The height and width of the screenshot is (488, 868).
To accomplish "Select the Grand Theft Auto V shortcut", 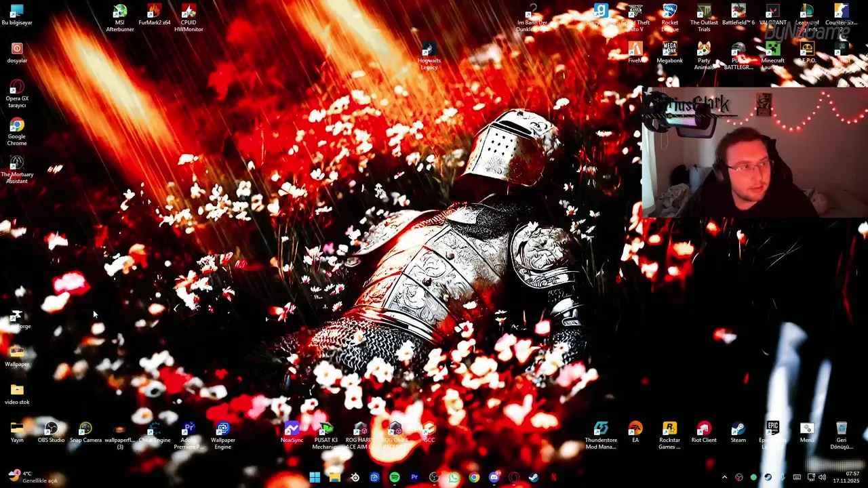I will pos(635,18).
